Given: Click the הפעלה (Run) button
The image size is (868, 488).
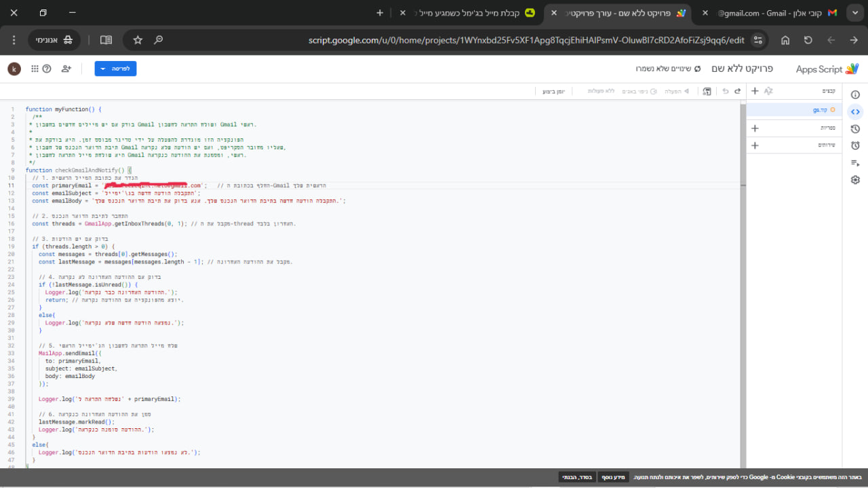Looking at the screenshot, I should pyautogui.click(x=676, y=91).
